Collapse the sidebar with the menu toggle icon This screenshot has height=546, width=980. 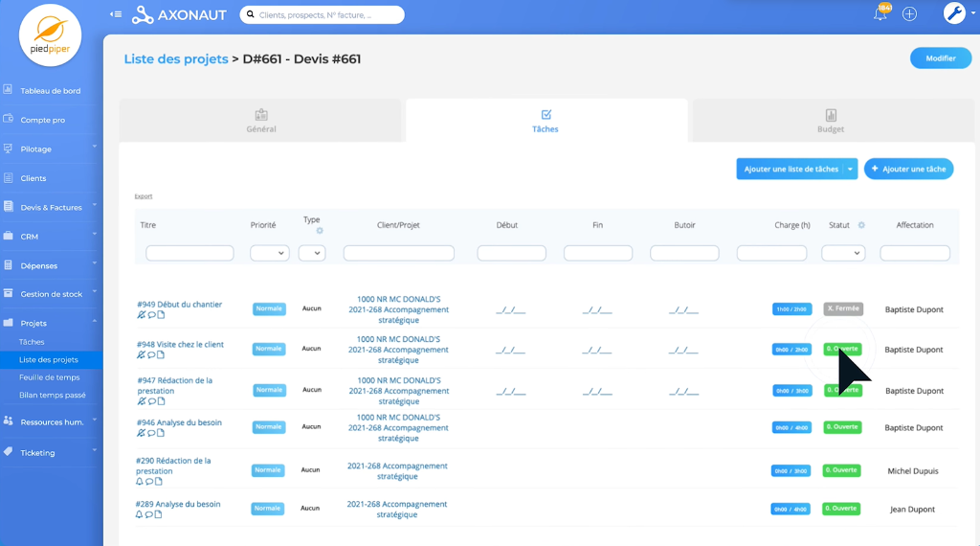116,14
